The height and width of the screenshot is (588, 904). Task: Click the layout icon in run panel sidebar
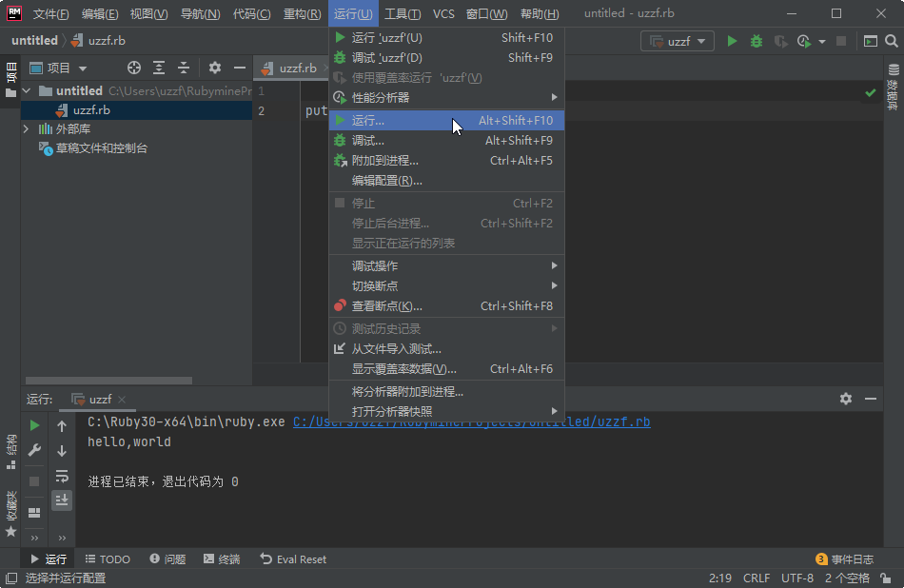(34, 513)
